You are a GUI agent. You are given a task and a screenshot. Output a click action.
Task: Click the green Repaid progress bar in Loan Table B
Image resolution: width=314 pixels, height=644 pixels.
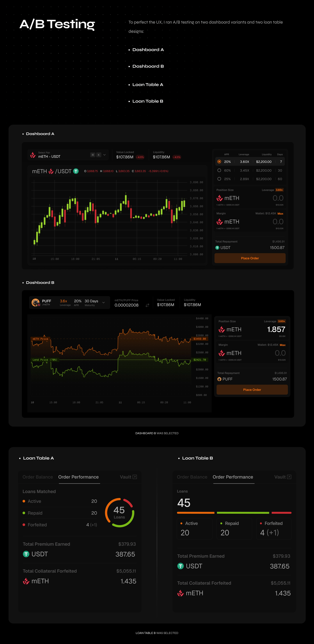[243, 513]
